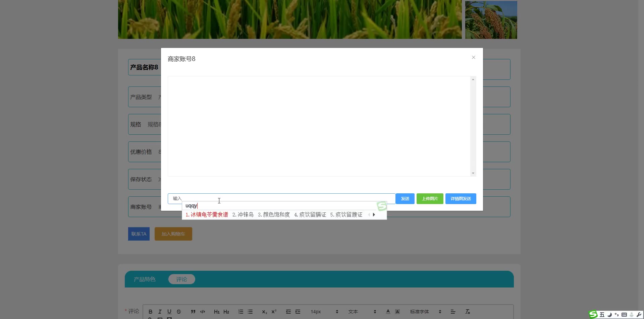This screenshot has width=644, height=319.
Task: Open IME settings wrench tool
Action: click(639, 315)
